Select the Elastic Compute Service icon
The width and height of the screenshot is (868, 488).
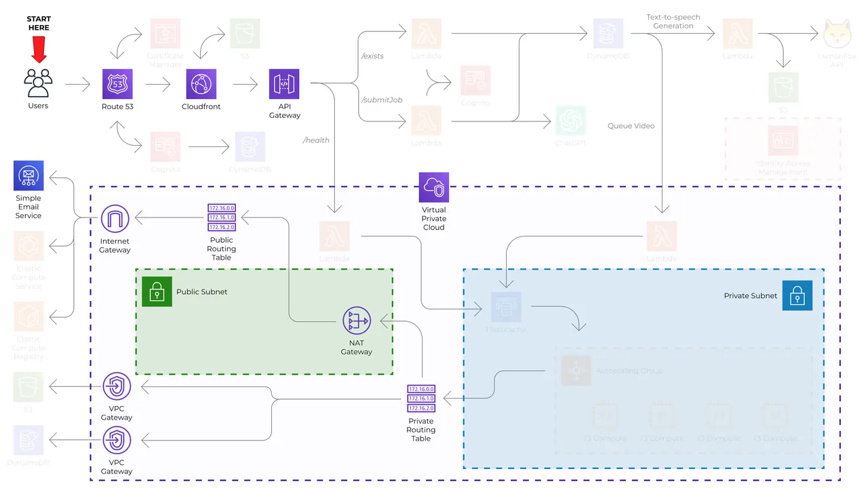click(x=28, y=246)
